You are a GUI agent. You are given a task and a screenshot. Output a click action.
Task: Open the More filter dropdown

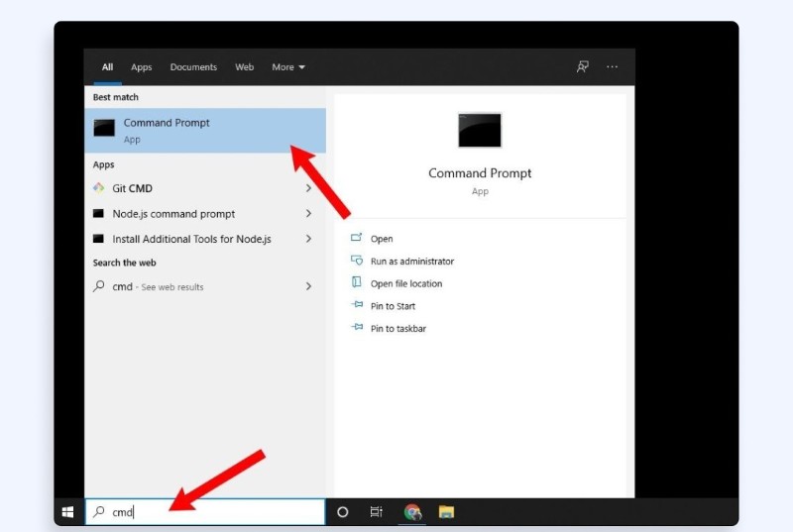pos(288,67)
